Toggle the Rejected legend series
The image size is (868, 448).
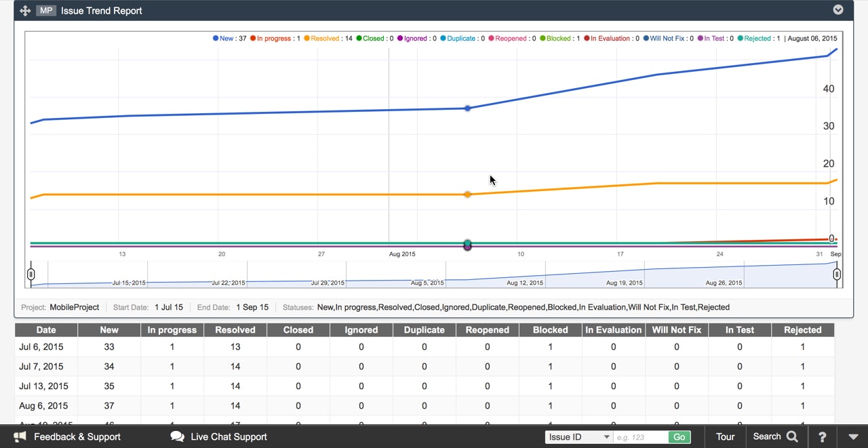[x=759, y=39]
